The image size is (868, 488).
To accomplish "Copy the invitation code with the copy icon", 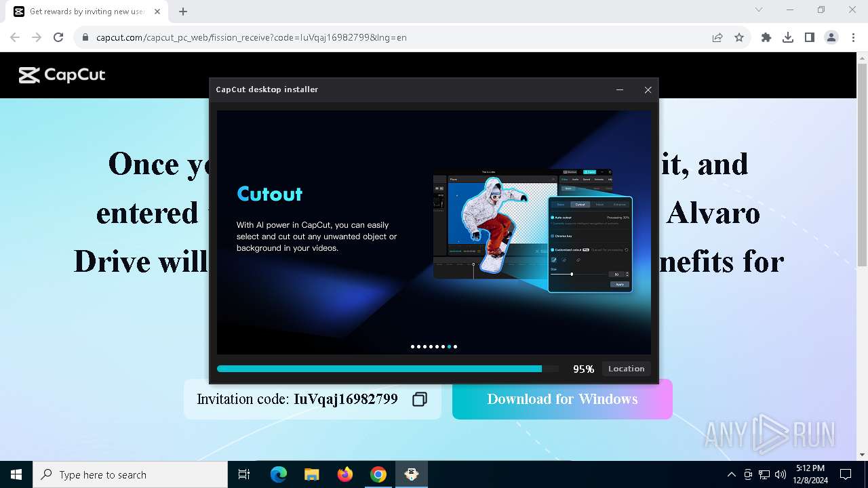I will 420,399.
